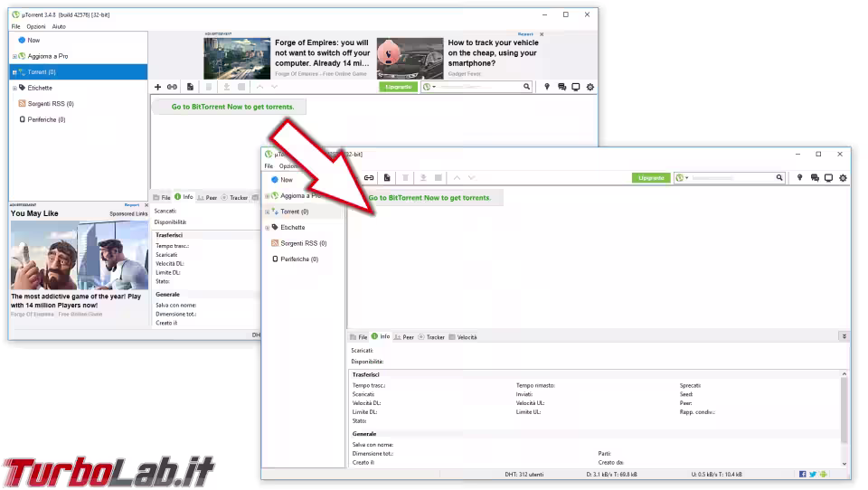Screen dimensions: 868x490
Task: Click the green Upgrade button in front window
Action: [x=651, y=178]
